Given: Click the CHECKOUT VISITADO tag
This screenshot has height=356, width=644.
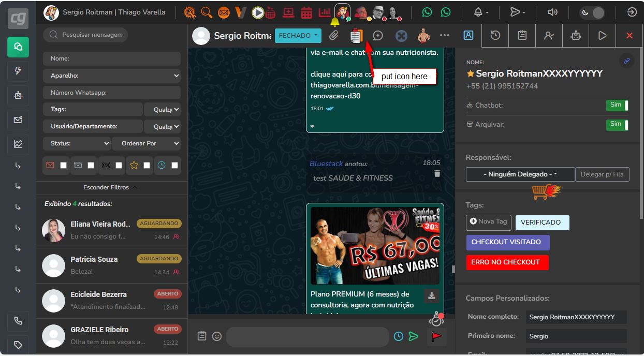Looking at the screenshot, I should coord(507,242).
